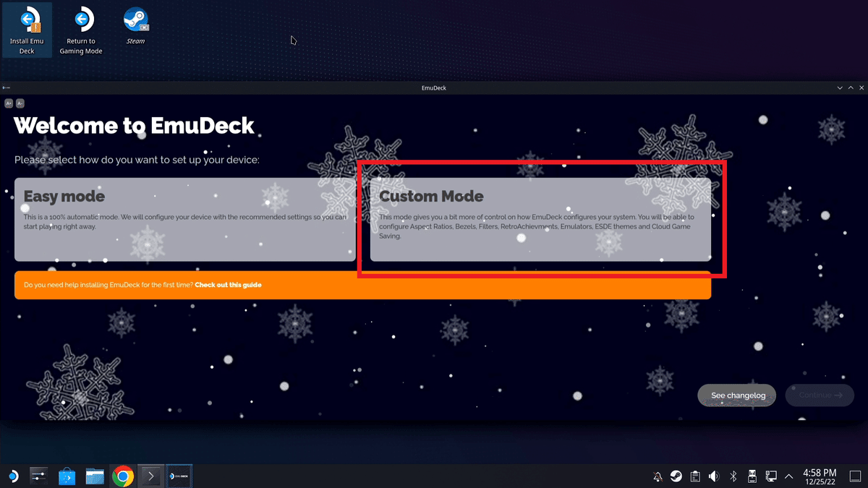The image size is (868, 488).
Task: Open the EmuDeck window menu icon in title bar
Action: coord(6,87)
